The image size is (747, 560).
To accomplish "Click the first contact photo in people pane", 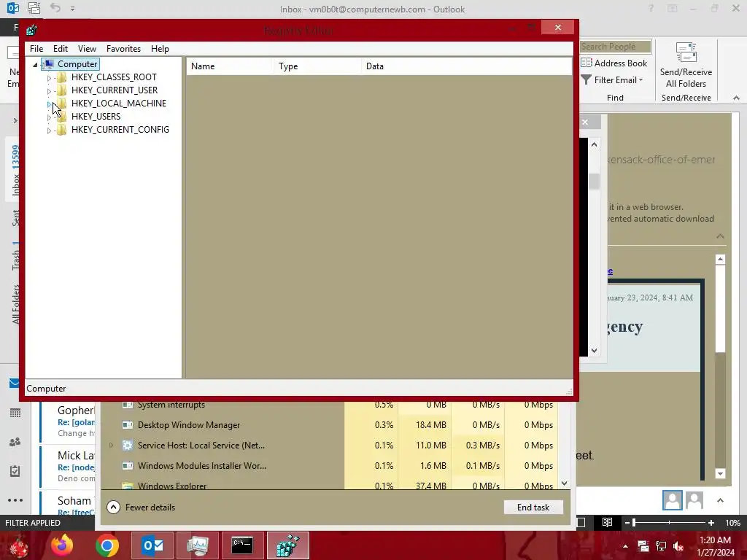I will [672, 500].
